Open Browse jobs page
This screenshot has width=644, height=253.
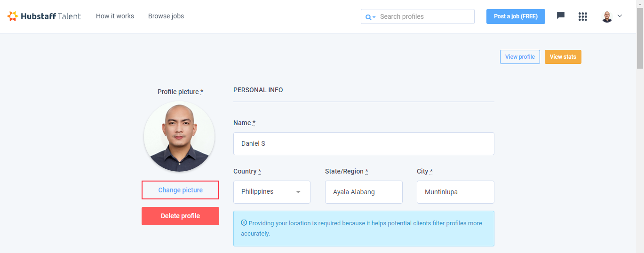click(166, 16)
